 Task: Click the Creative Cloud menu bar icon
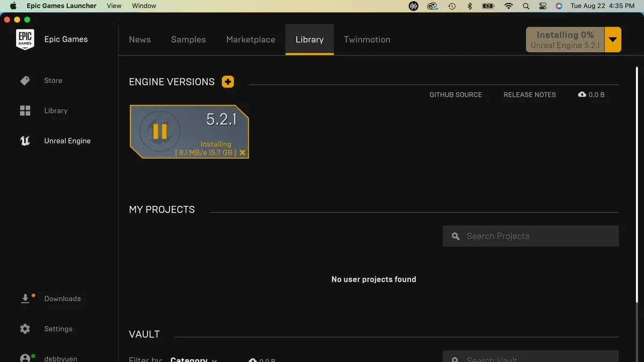click(433, 6)
